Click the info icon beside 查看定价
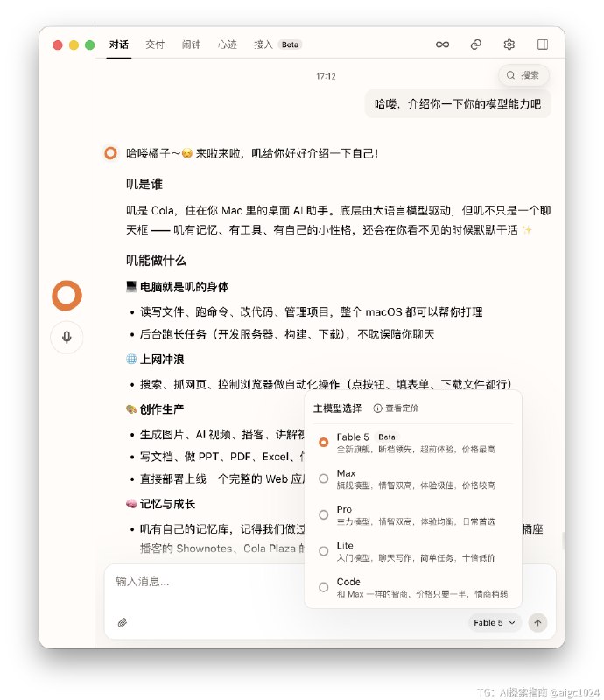The image size is (604, 700). click(377, 408)
